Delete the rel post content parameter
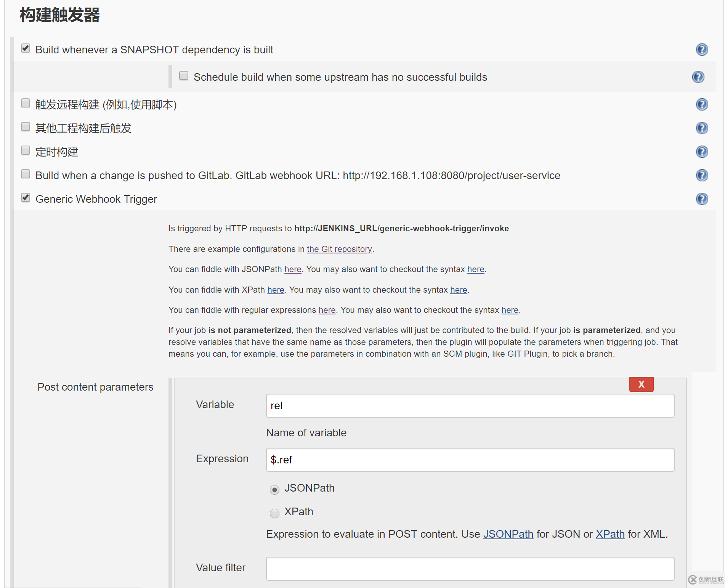725x588 pixels. click(x=641, y=384)
